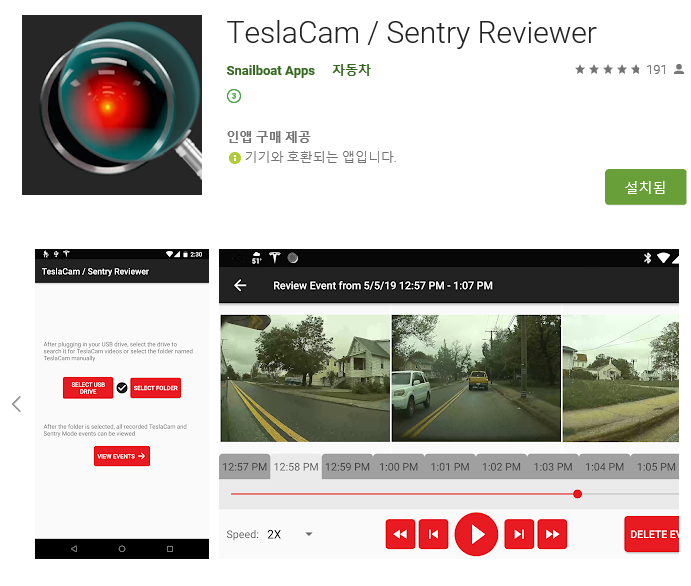The height and width of the screenshot is (586, 691).
Task: Select the 1:01 PM timeline segment
Action: 450,467
